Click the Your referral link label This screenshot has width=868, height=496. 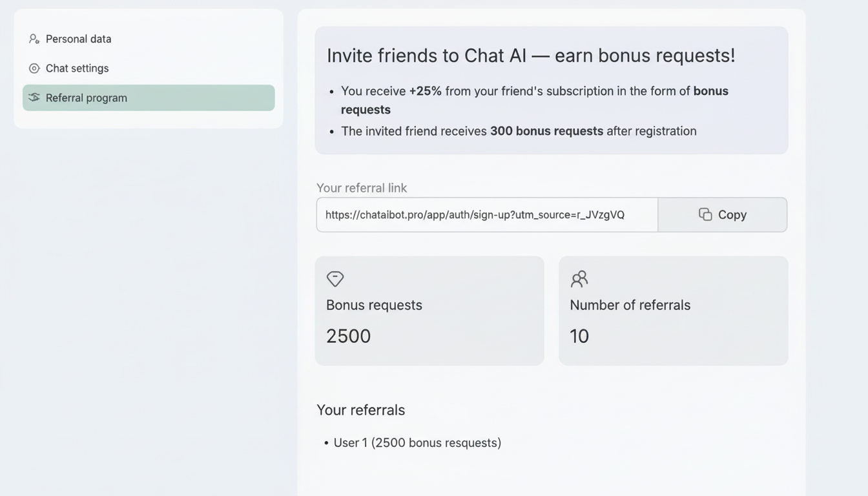(x=362, y=188)
